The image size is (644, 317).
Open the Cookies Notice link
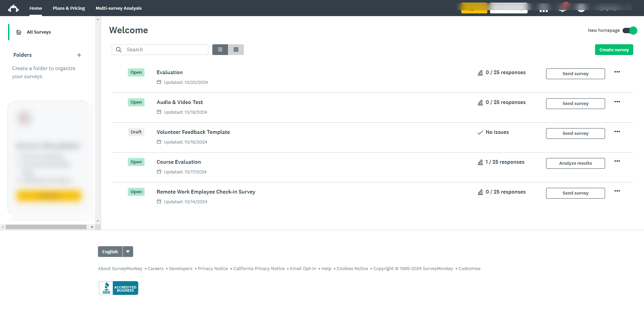pyautogui.click(x=352, y=269)
